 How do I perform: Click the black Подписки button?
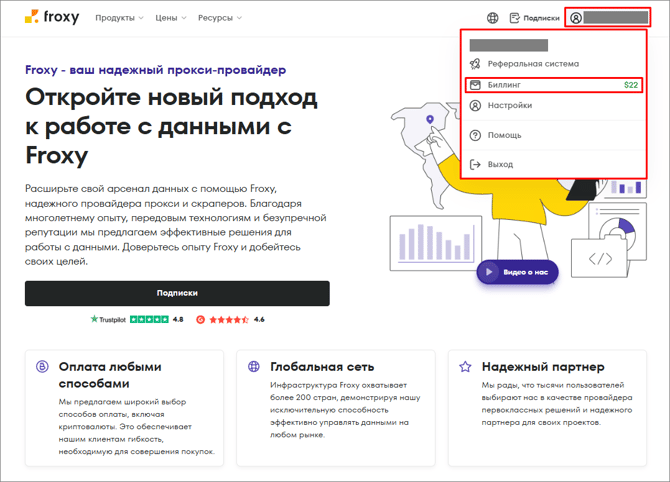tap(177, 293)
